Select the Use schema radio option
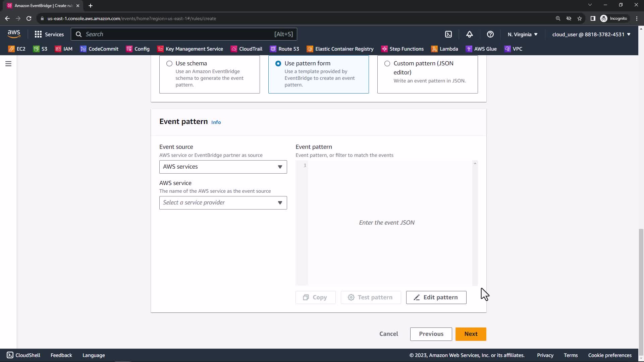This screenshot has height=362, width=644. (169, 63)
